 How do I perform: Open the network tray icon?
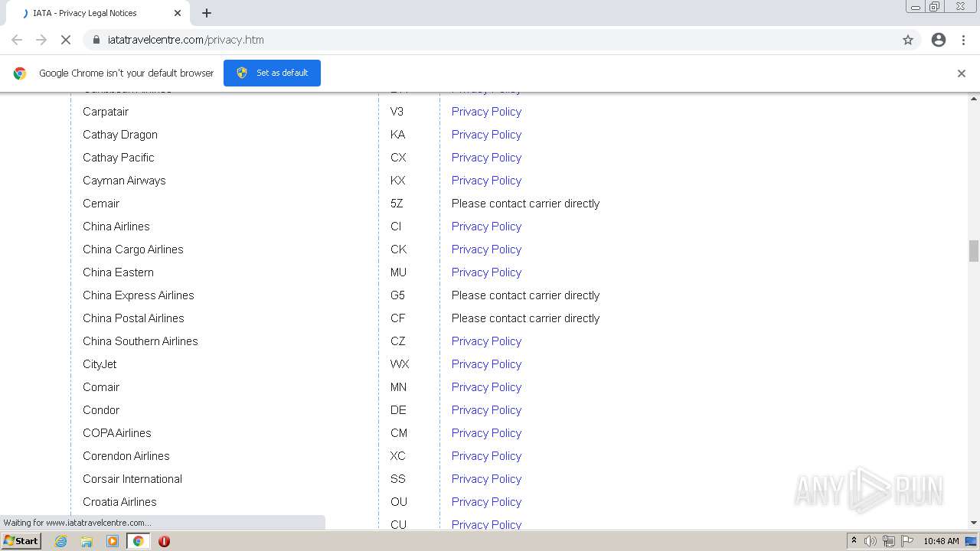pyautogui.click(x=888, y=541)
